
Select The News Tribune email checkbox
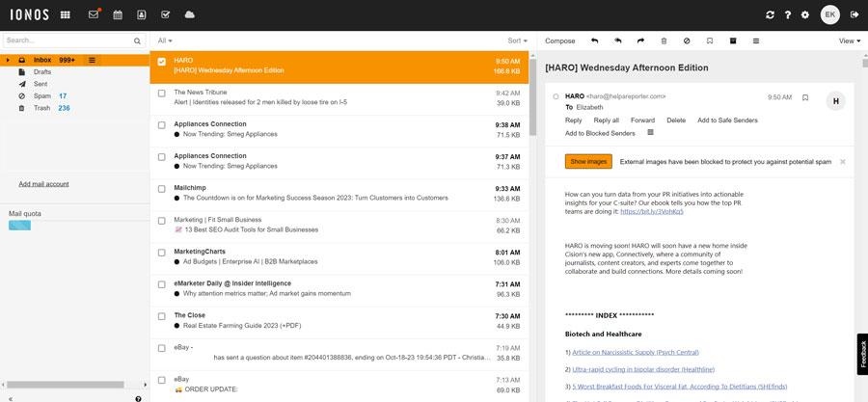[x=162, y=93]
